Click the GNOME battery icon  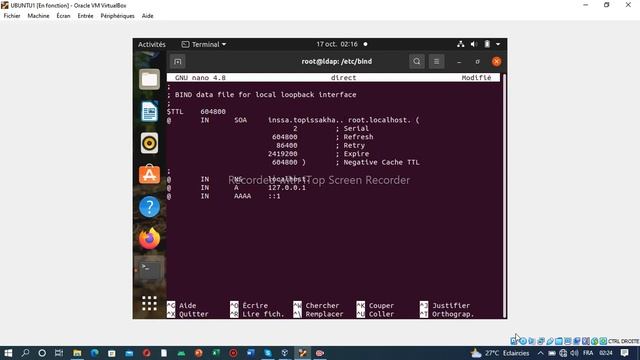(x=487, y=44)
